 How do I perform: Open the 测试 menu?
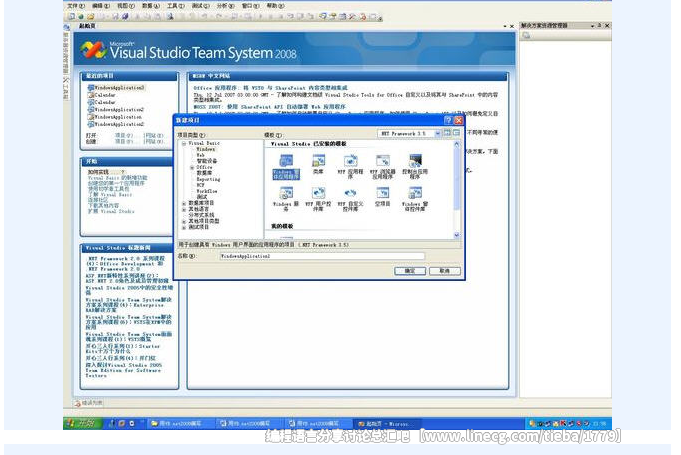point(201,6)
